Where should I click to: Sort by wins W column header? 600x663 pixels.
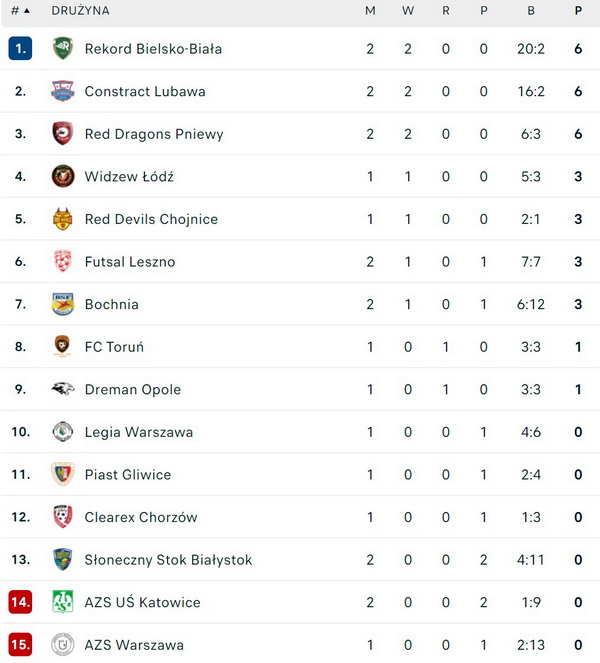408,11
